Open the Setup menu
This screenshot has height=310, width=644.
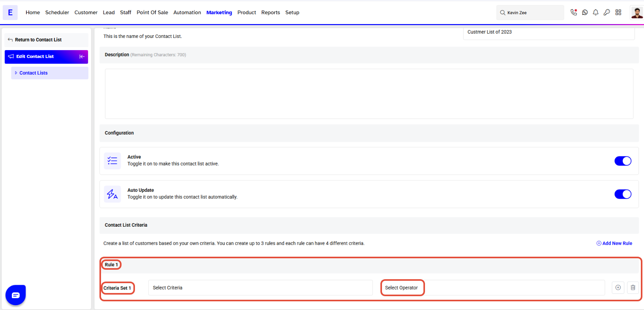pyautogui.click(x=292, y=13)
